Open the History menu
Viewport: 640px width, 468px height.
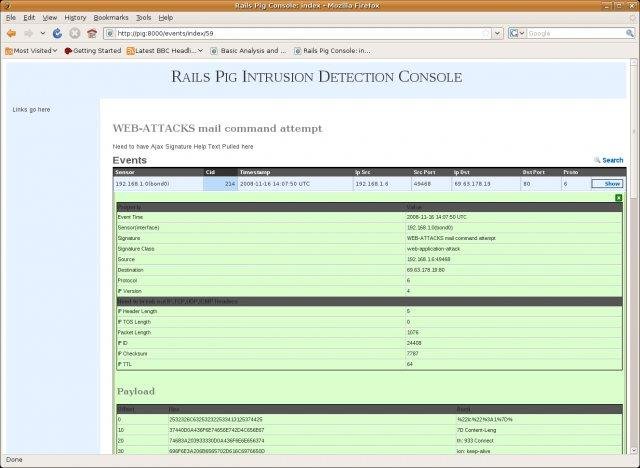[x=75, y=18]
